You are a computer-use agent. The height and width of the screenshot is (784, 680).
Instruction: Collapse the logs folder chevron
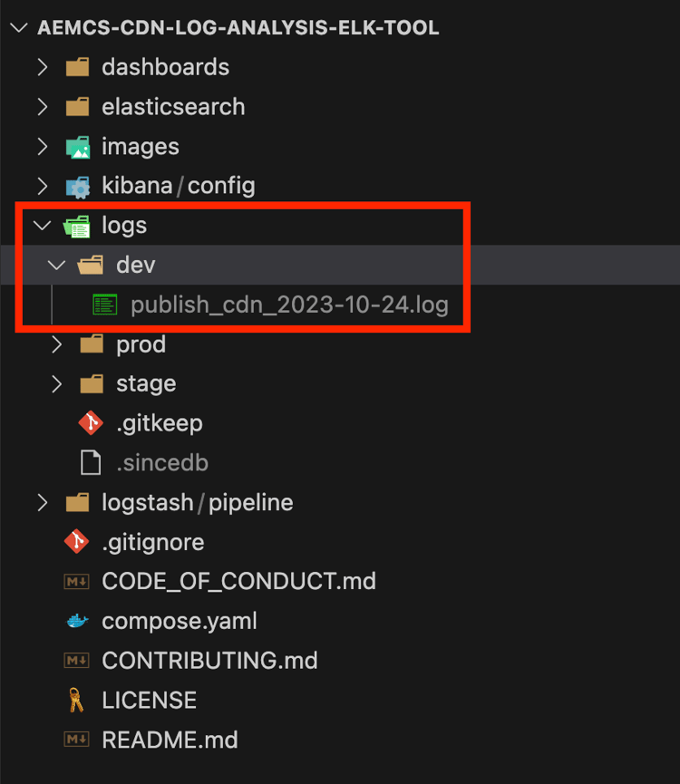43,226
